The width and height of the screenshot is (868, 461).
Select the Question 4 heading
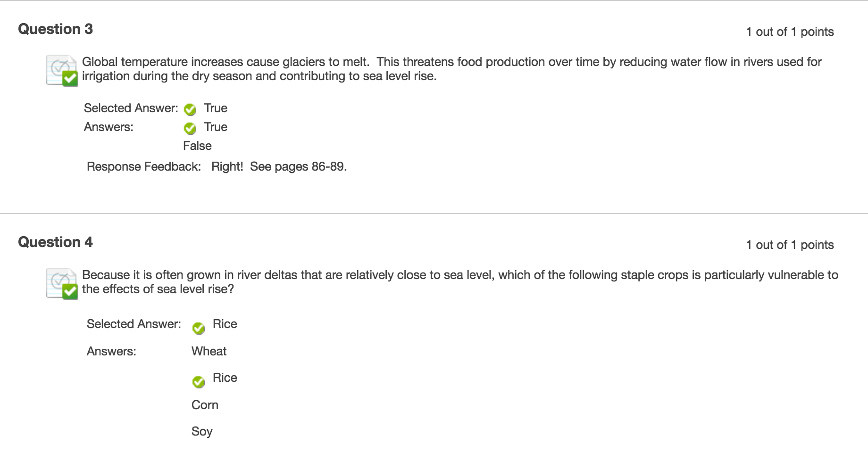[55, 242]
